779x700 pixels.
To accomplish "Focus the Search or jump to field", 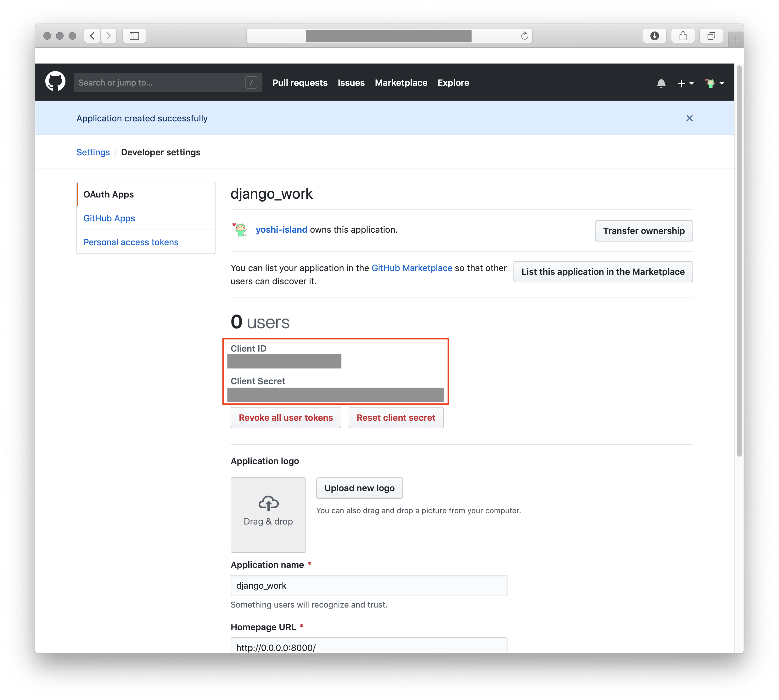I will 168,82.
